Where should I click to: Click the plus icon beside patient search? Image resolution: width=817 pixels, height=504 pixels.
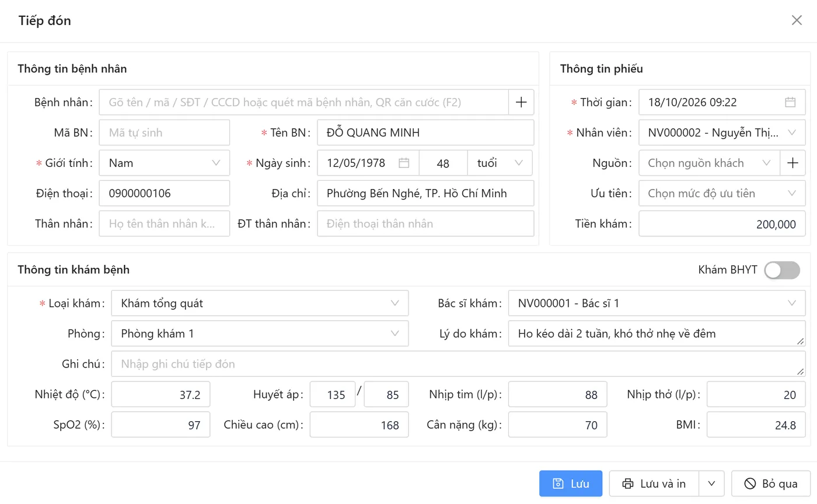521,102
